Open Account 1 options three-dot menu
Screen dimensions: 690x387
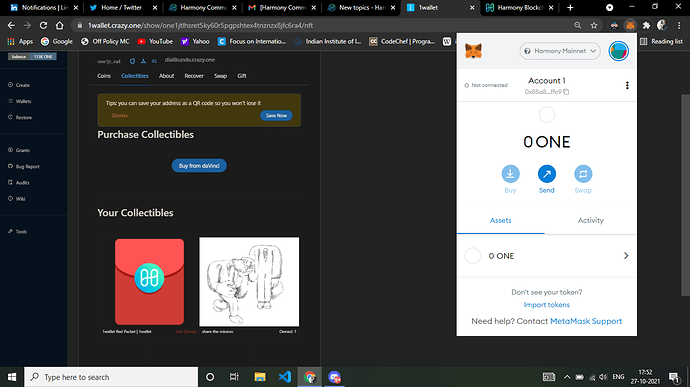[x=627, y=85]
